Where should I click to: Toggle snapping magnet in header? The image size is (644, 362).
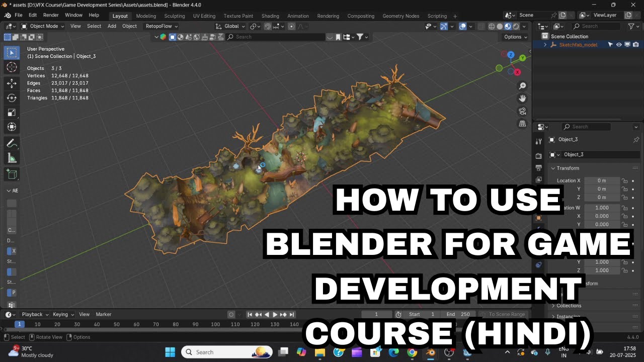coord(268,26)
